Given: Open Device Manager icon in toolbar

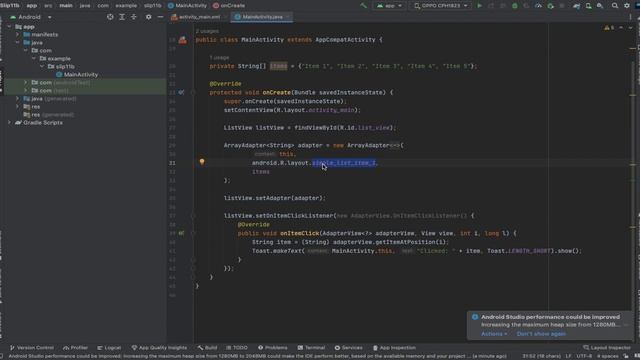Looking at the screenshot, I should click(x=588, y=6).
